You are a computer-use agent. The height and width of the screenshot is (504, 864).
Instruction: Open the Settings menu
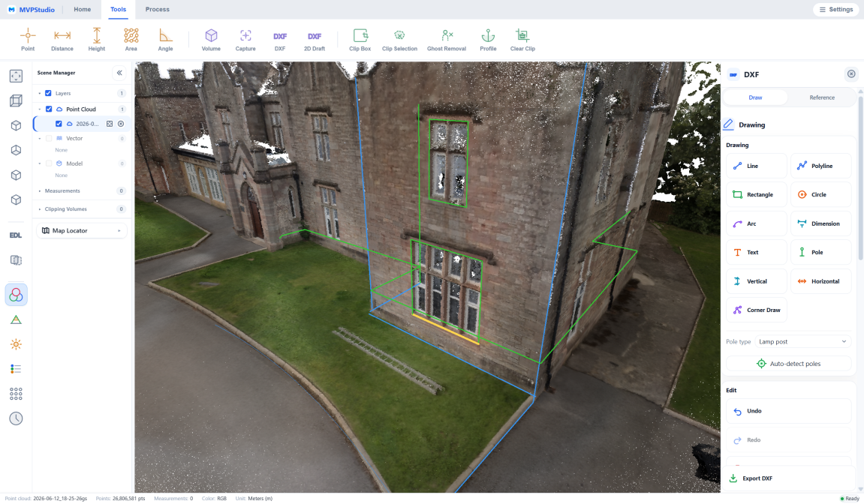[x=836, y=9]
